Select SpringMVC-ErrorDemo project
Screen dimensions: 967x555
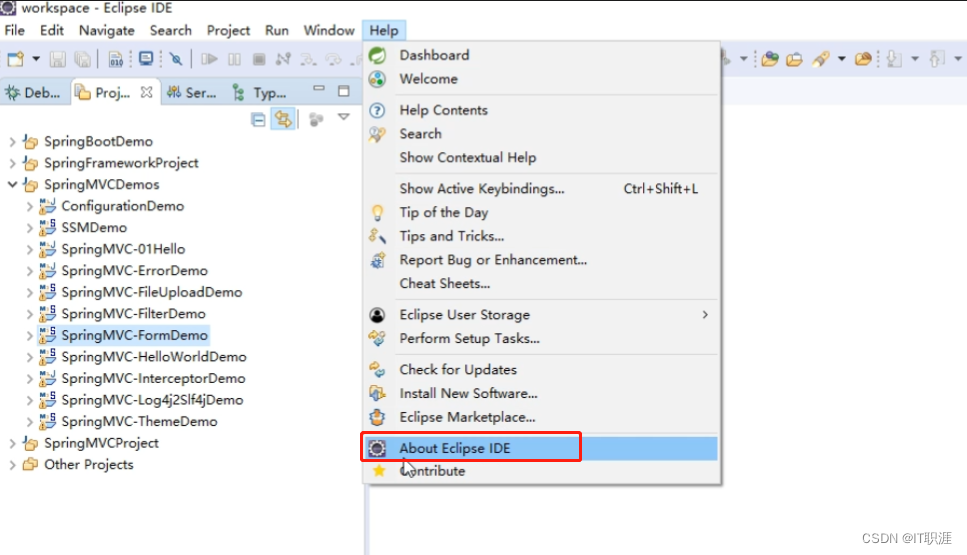[x=134, y=271]
